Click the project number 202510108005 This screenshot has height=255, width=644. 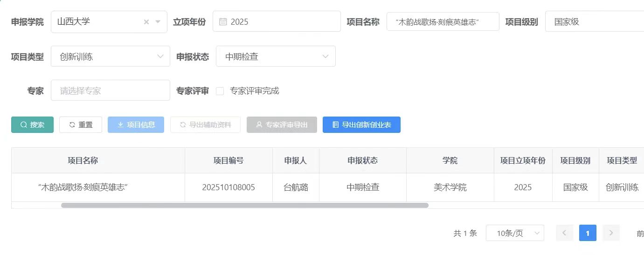tap(229, 187)
